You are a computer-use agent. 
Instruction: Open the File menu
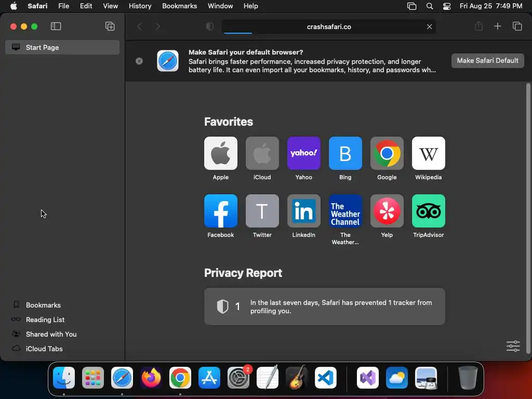(63, 6)
